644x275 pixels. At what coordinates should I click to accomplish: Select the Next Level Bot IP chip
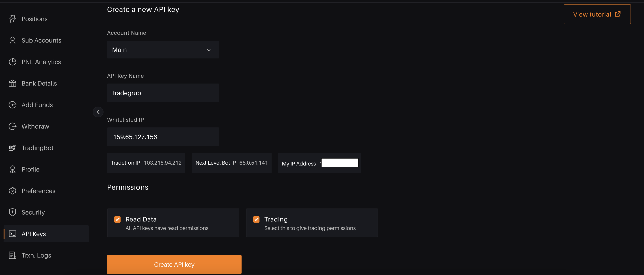[x=231, y=163]
